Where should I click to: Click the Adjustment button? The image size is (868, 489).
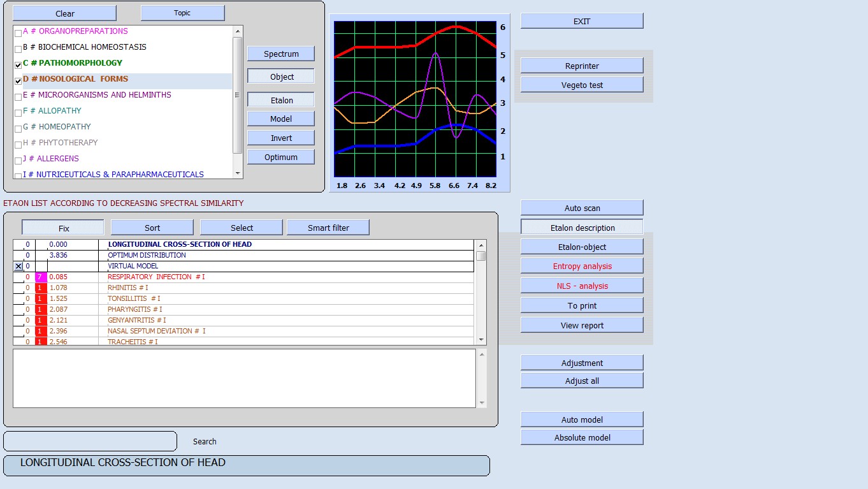[582, 363]
